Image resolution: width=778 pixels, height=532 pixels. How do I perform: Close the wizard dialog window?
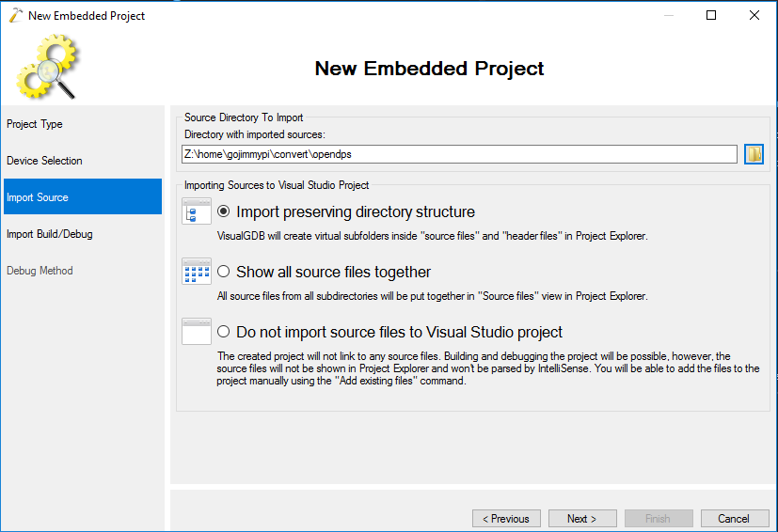[x=754, y=15]
